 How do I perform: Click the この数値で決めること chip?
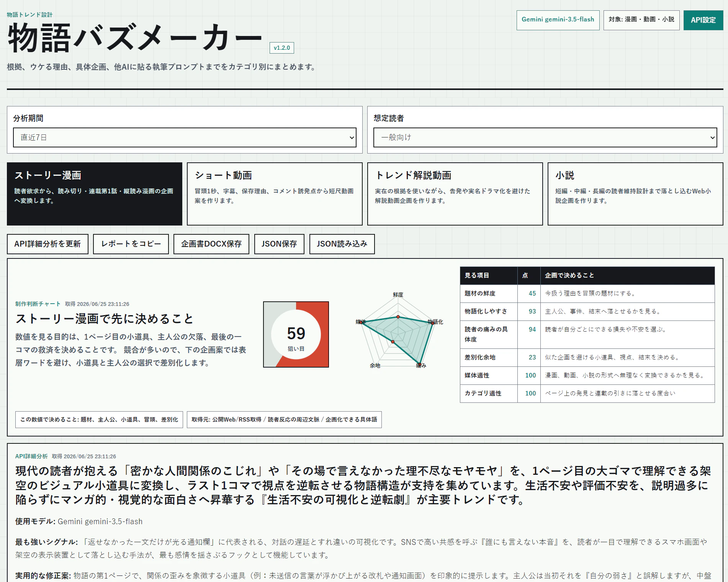tap(99, 420)
